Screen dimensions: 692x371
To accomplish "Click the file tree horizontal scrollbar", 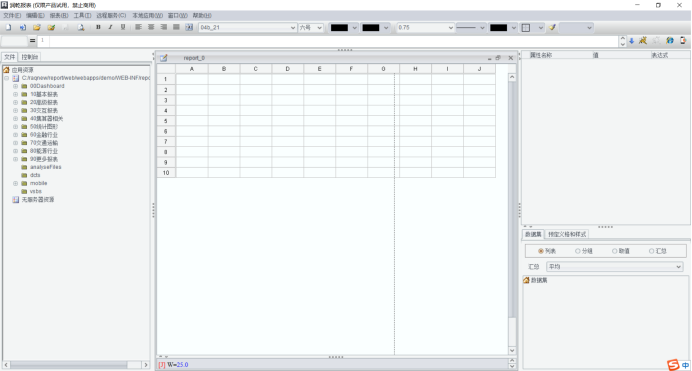I will pyautogui.click(x=76, y=365).
